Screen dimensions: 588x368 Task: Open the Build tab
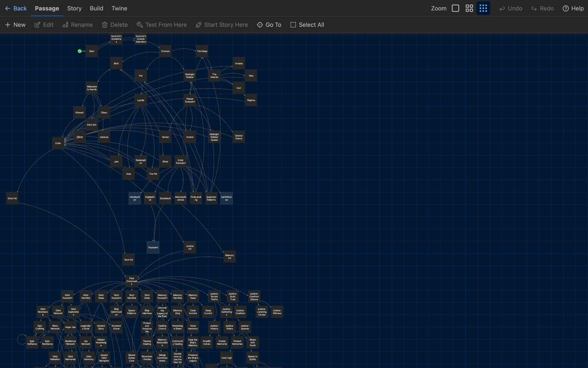96,8
